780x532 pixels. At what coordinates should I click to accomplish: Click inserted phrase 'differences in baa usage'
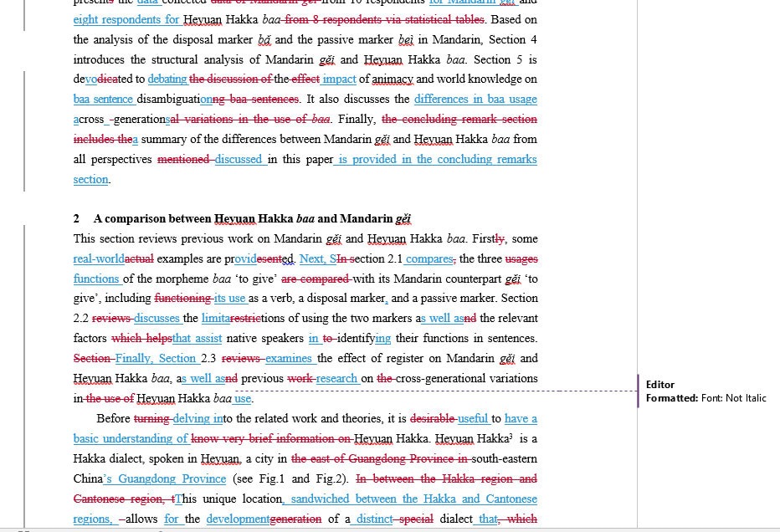475,100
